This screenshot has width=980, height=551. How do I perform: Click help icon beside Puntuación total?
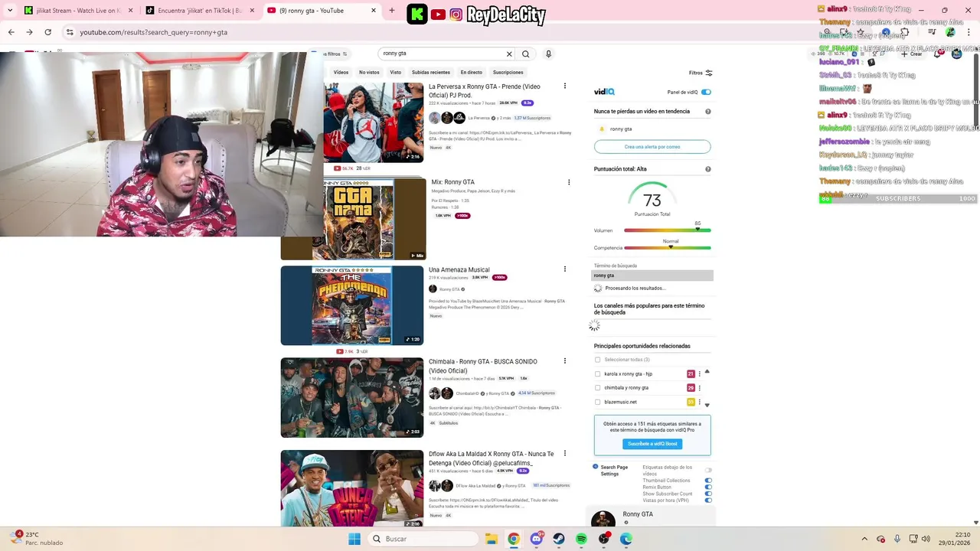pos(707,169)
